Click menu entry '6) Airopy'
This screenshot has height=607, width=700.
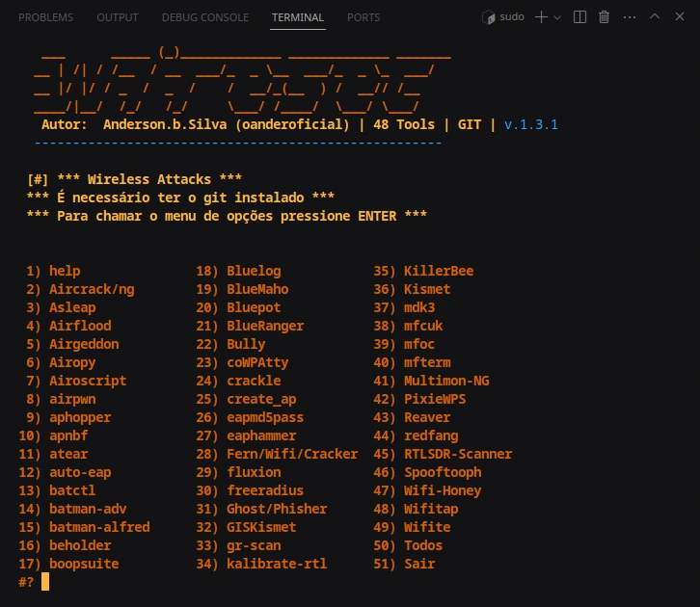(x=61, y=362)
